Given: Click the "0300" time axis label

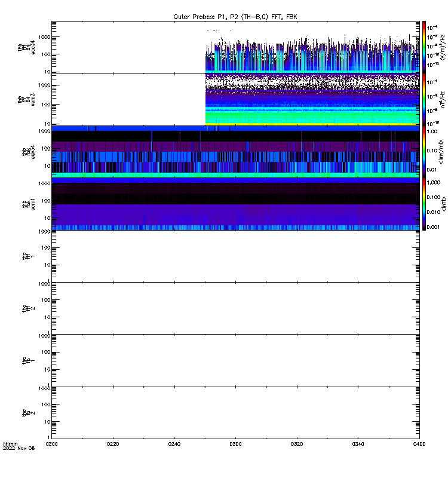Looking at the screenshot, I should pos(235,444).
